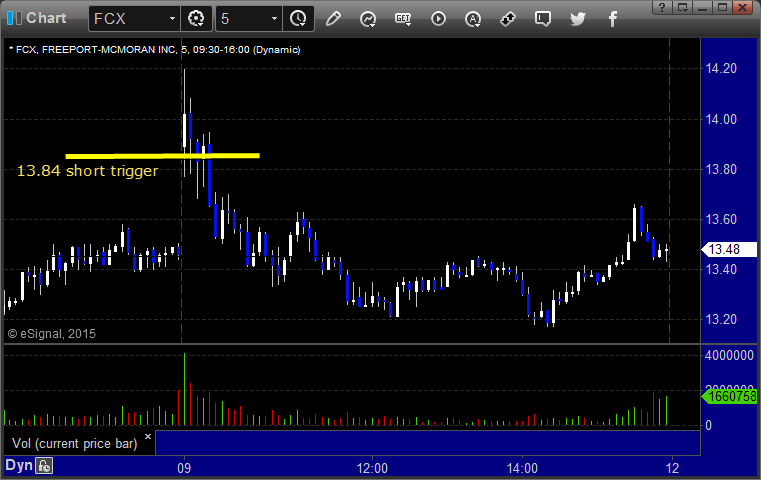Open symbol settings gear icon

(196, 19)
